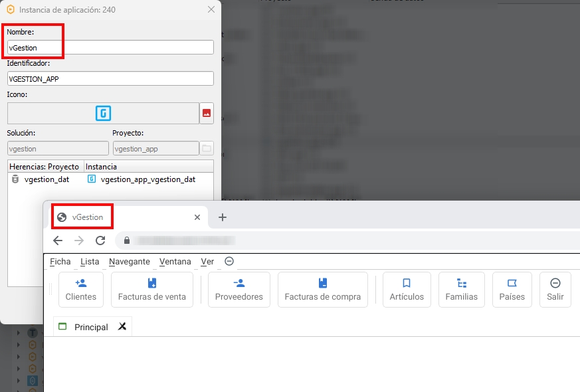Open the Artículos list
The width and height of the screenshot is (580, 392).
point(407,290)
